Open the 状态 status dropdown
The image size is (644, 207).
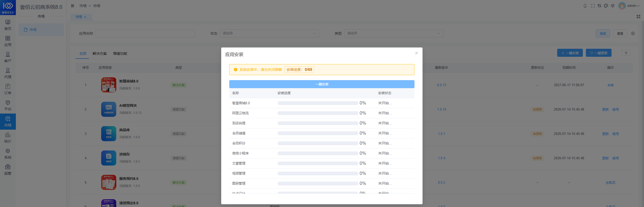pos(270,33)
